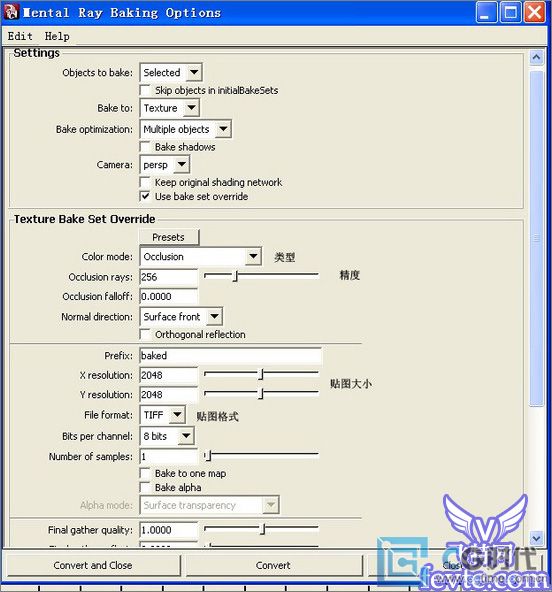Maximize the Baking Options window
Viewport: 552px width, 592px height.
(510, 12)
